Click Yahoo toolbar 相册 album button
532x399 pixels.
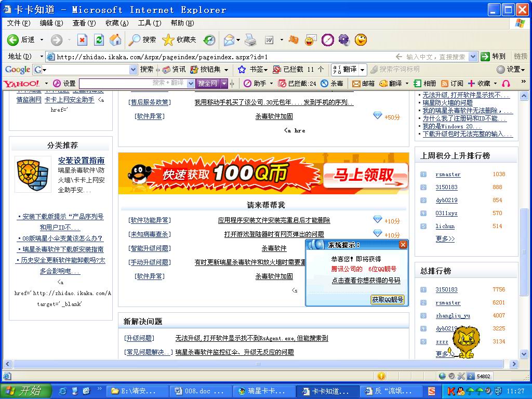coord(425,84)
